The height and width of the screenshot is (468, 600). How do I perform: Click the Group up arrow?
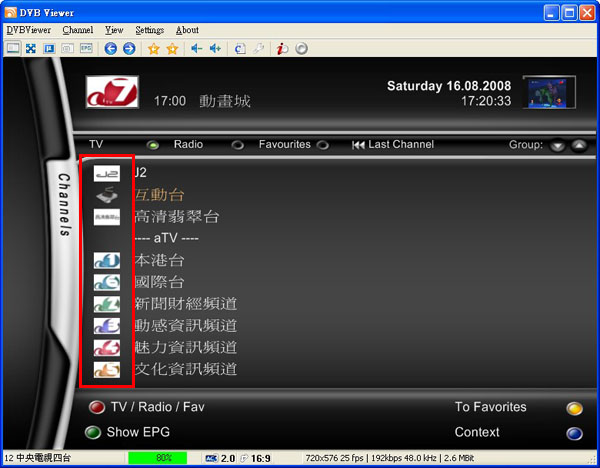pyautogui.click(x=578, y=145)
